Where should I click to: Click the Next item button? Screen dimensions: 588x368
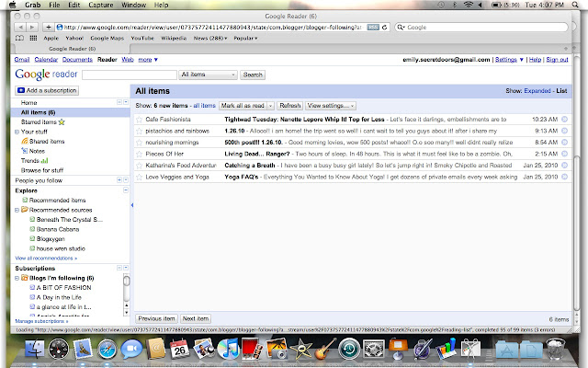pyautogui.click(x=196, y=319)
